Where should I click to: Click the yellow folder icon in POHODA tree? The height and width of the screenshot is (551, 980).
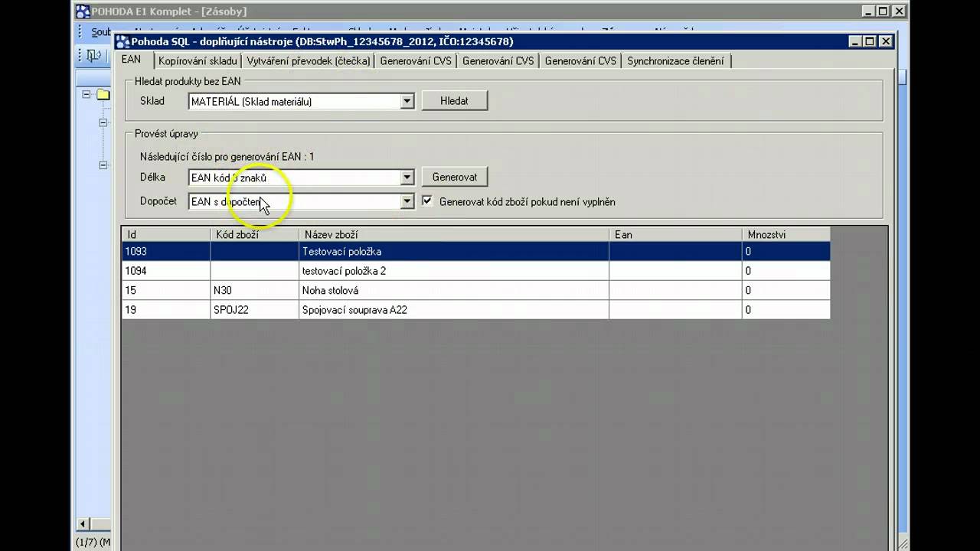[103, 95]
